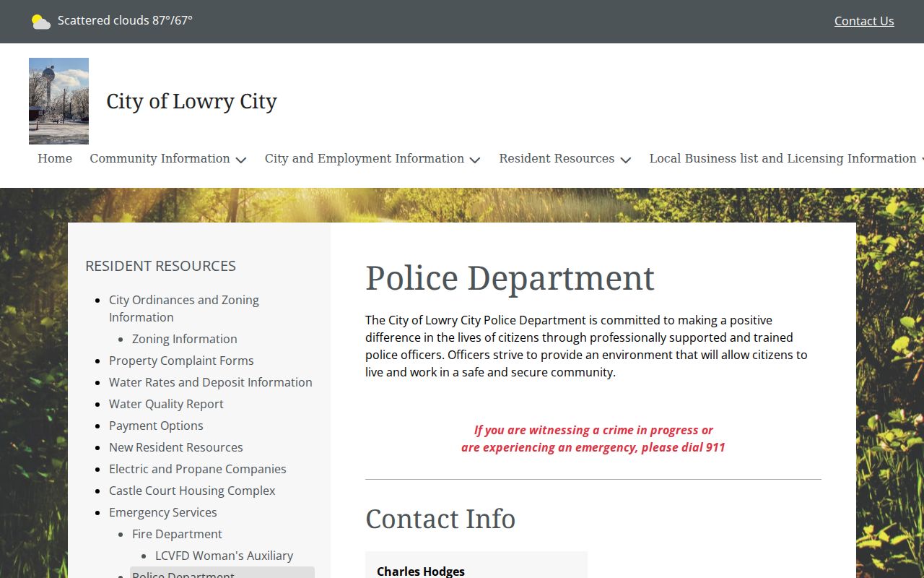Open the Community Information menu

(160, 158)
